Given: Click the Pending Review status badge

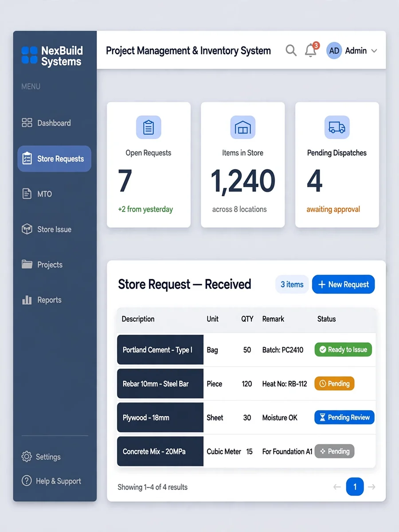Looking at the screenshot, I should click(344, 417).
